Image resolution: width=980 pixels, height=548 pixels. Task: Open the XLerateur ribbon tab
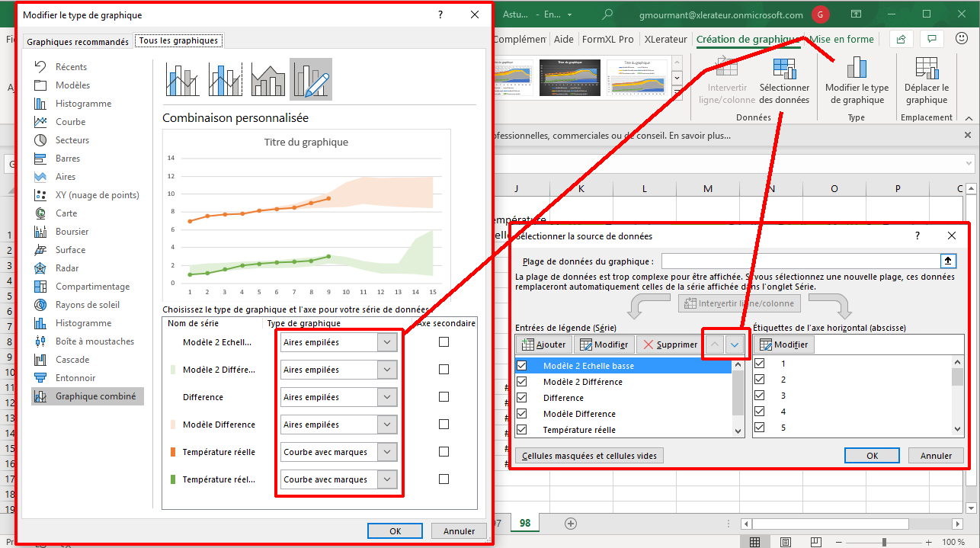coord(665,40)
